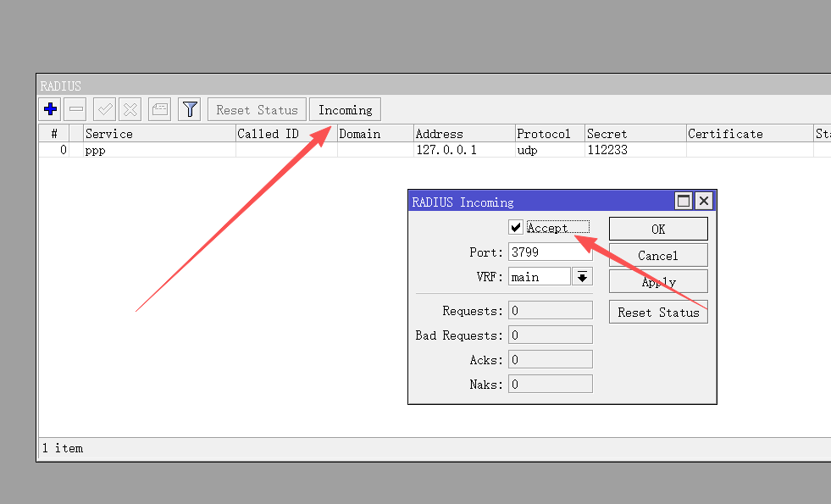Click Reset Status button in dialog
Image resolution: width=831 pixels, height=504 pixels.
[658, 312]
